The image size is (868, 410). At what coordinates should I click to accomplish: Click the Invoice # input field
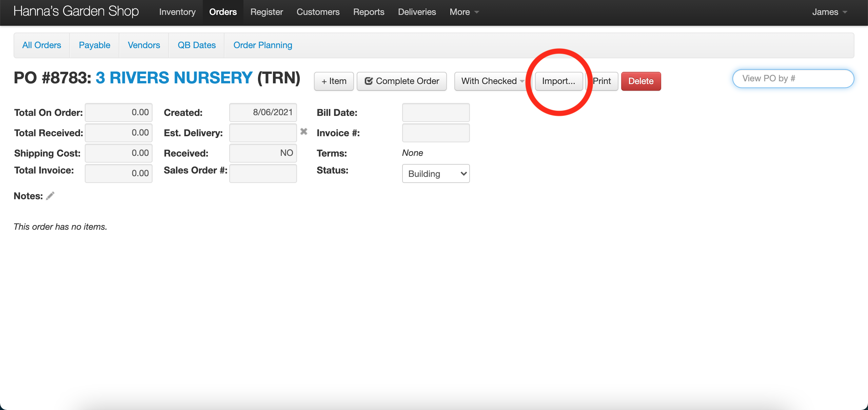point(436,133)
